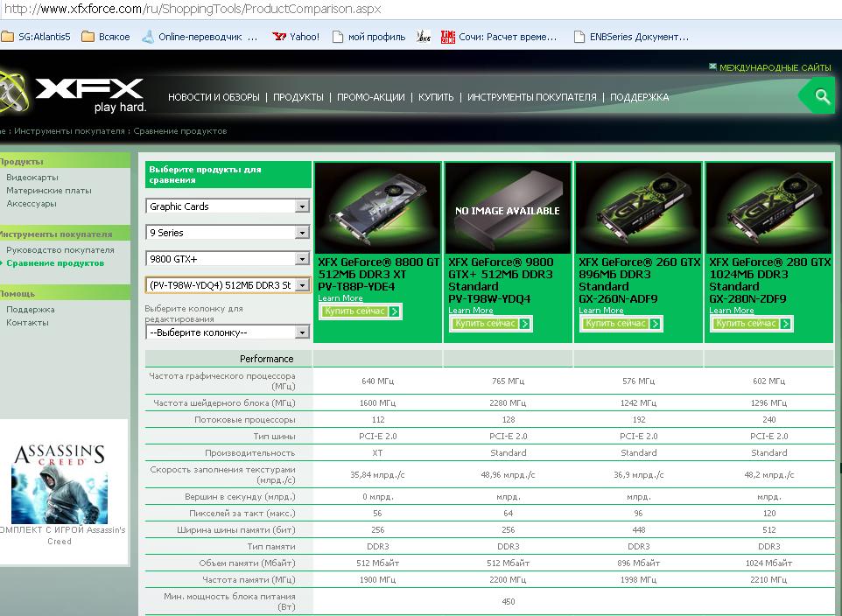Click the XFX play hard logo
Screen dimensions: 842x616
click(x=73, y=93)
